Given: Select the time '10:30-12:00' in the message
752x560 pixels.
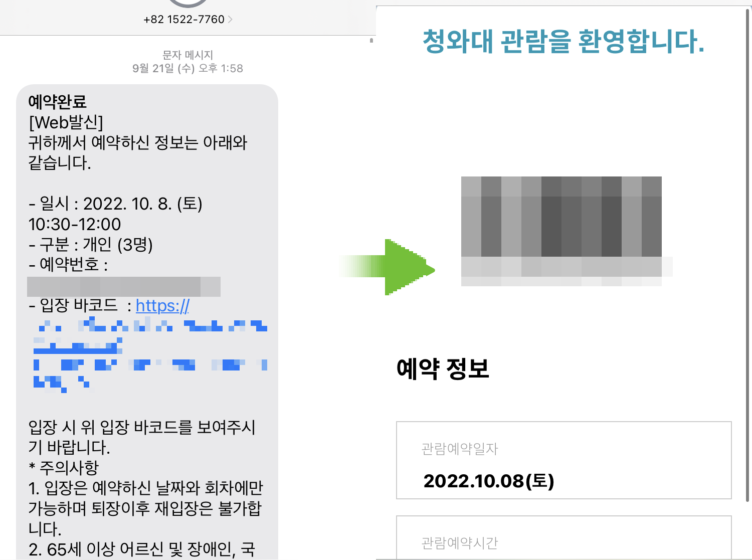Looking at the screenshot, I should (x=75, y=224).
